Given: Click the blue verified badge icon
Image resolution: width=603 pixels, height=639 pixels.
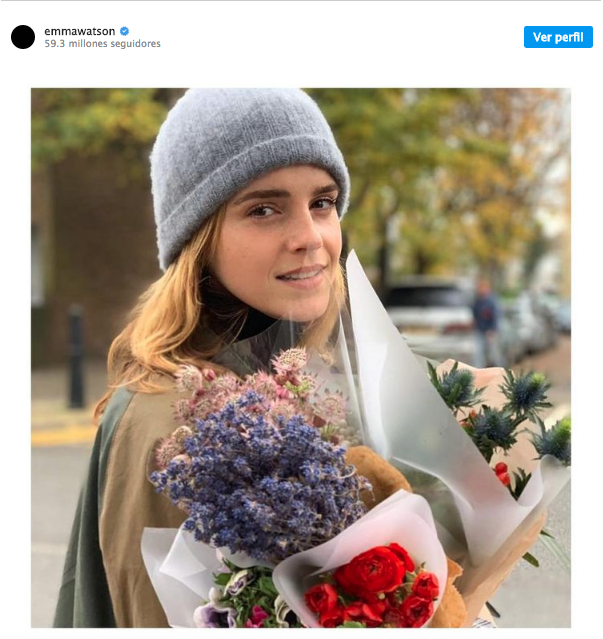Looking at the screenshot, I should 125,31.
